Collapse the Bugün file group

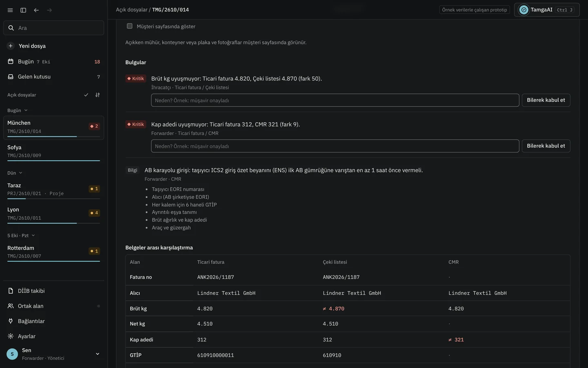click(18, 110)
